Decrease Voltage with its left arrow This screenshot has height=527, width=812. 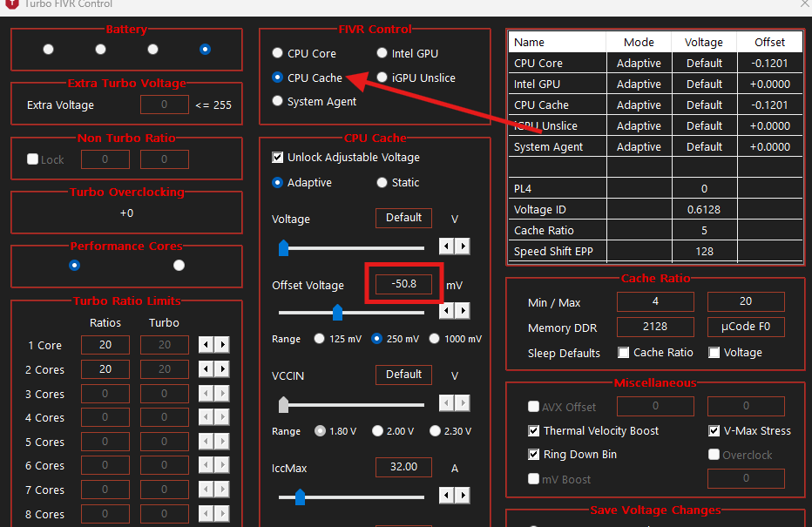(446, 246)
